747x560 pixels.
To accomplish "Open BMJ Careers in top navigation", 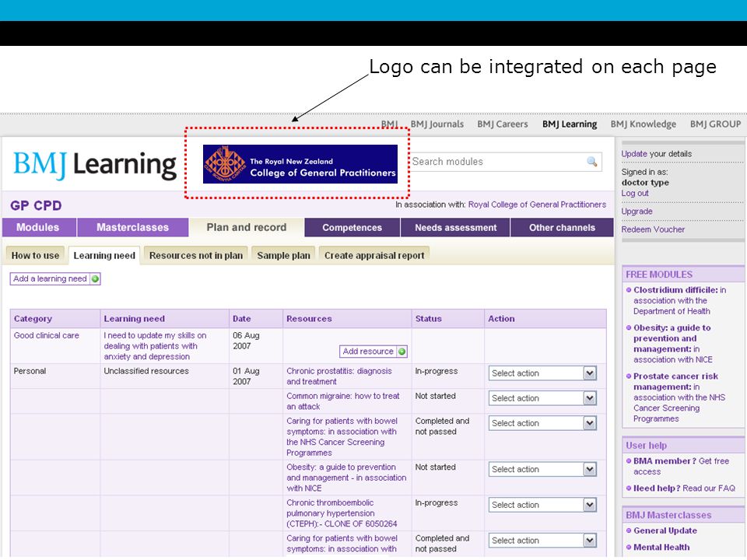I will coord(503,124).
